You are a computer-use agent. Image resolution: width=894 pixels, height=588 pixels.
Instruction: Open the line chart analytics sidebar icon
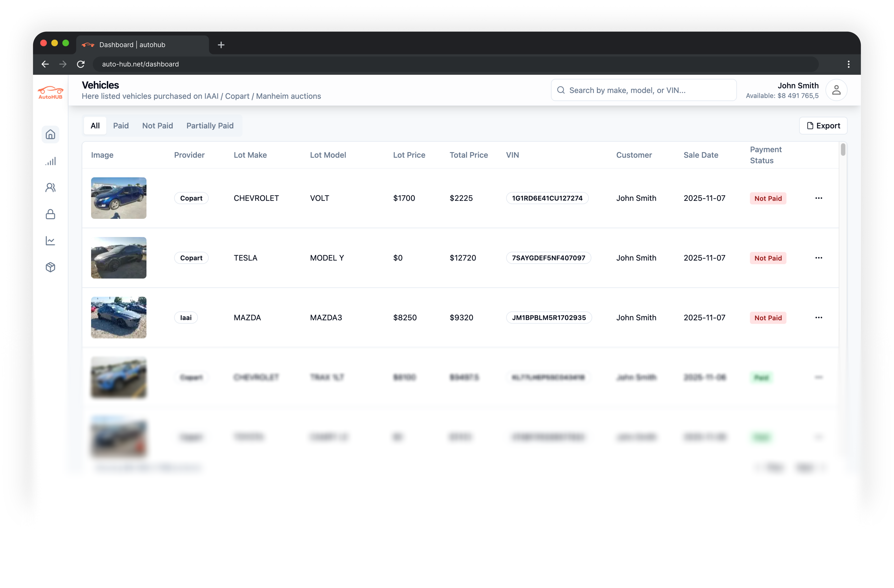point(50,241)
